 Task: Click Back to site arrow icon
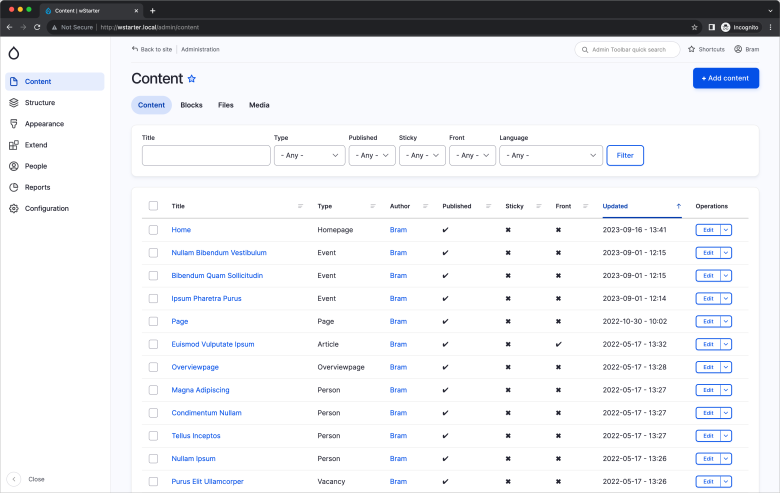[x=135, y=49]
